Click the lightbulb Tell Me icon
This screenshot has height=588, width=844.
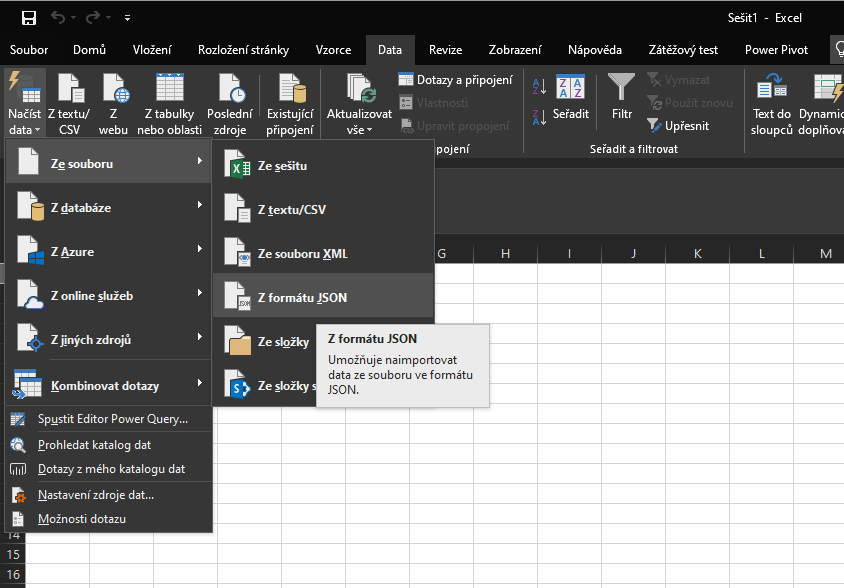click(839, 50)
